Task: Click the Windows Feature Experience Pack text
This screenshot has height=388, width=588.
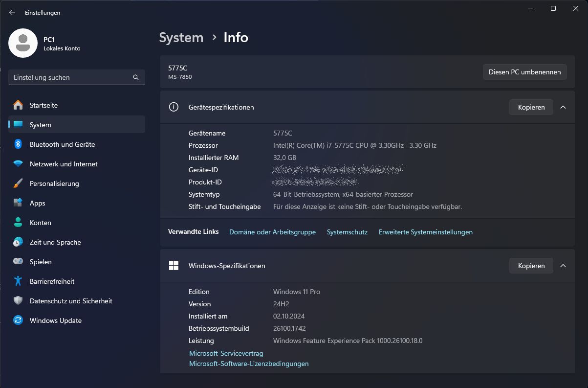Action: pyautogui.click(x=348, y=341)
